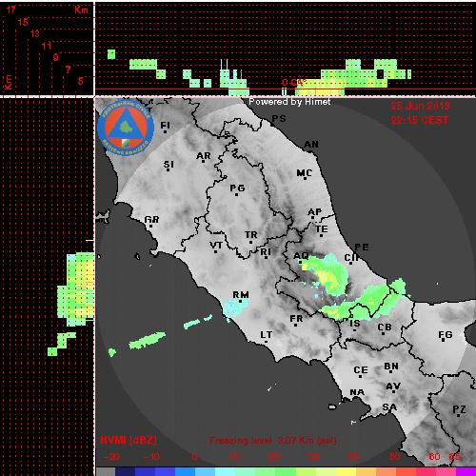476x476 pixels.
Task: Click the AN city label
Action: pyautogui.click(x=311, y=145)
